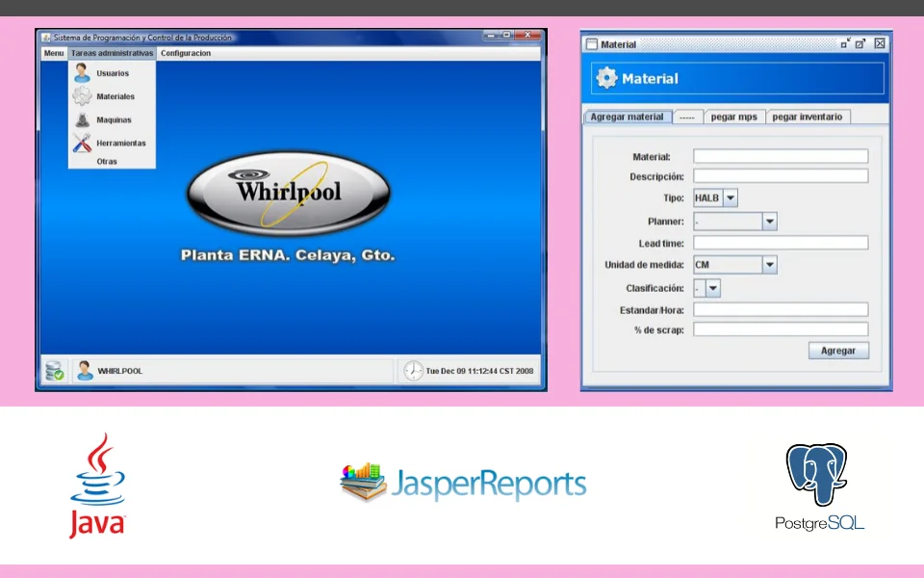Viewport: 924px width, 578px height.
Task: Expand the Planner dropdown
Action: [769, 222]
